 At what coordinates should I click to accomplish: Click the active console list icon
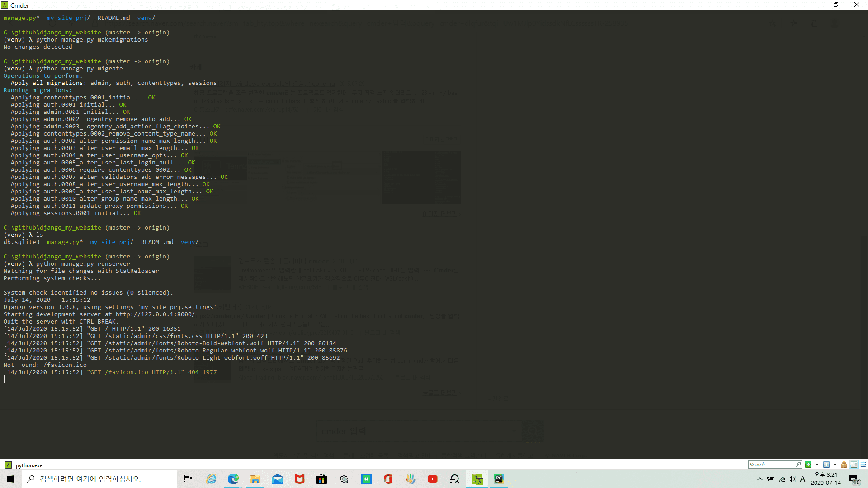point(826,465)
